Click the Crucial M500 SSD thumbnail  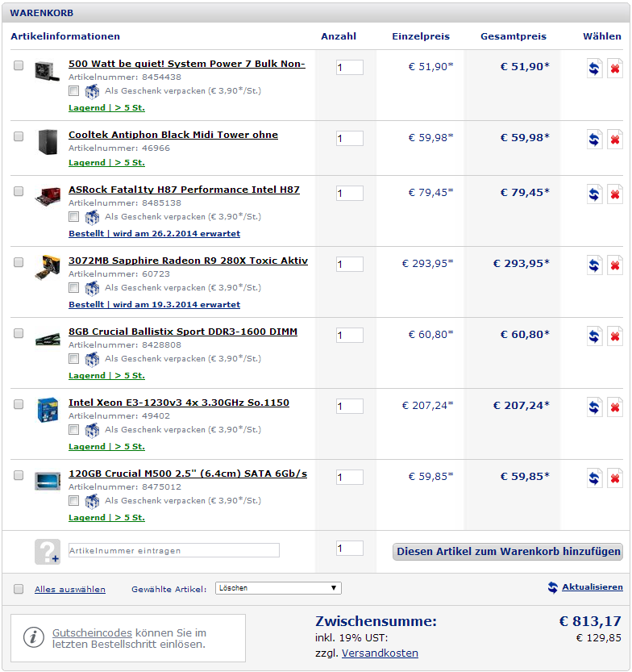tap(48, 482)
